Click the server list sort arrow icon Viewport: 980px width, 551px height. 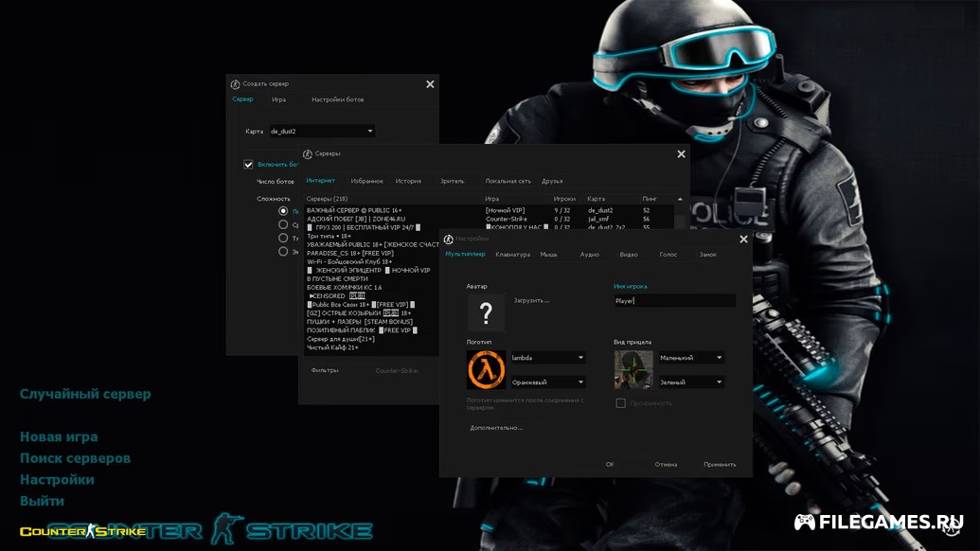click(x=678, y=199)
